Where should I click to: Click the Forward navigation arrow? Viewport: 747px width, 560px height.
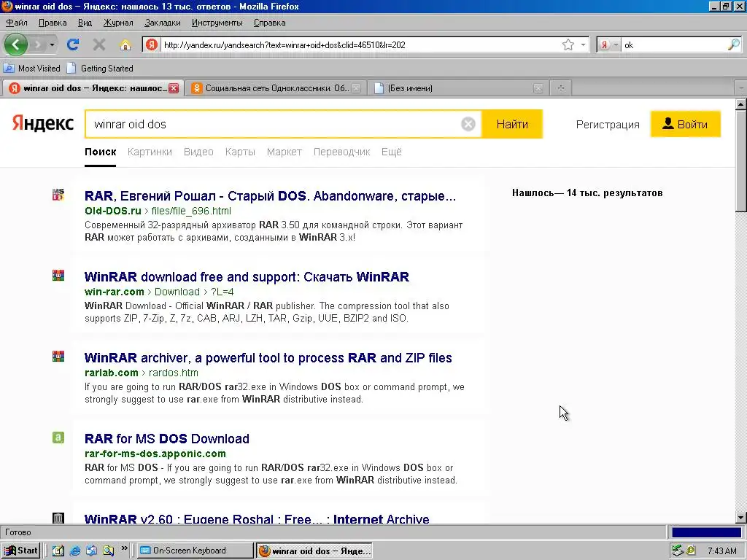(38, 44)
